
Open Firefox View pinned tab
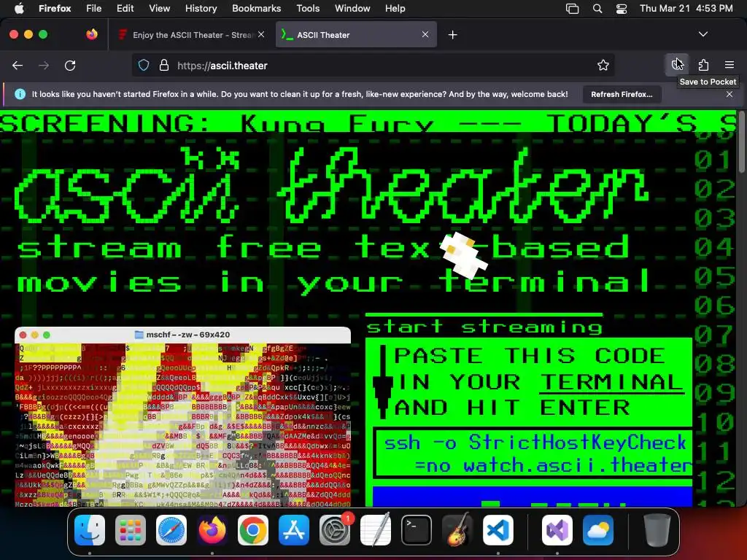point(92,34)
